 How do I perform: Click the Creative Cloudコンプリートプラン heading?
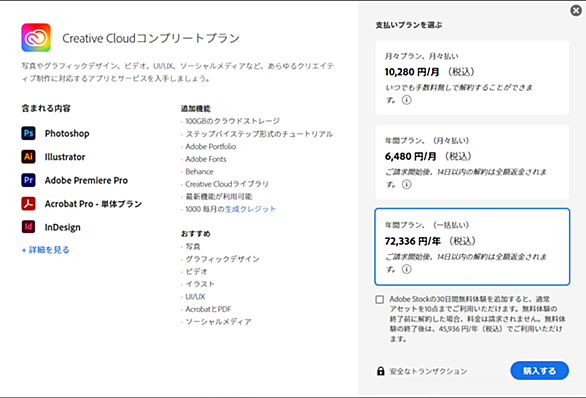pos(151,38)
